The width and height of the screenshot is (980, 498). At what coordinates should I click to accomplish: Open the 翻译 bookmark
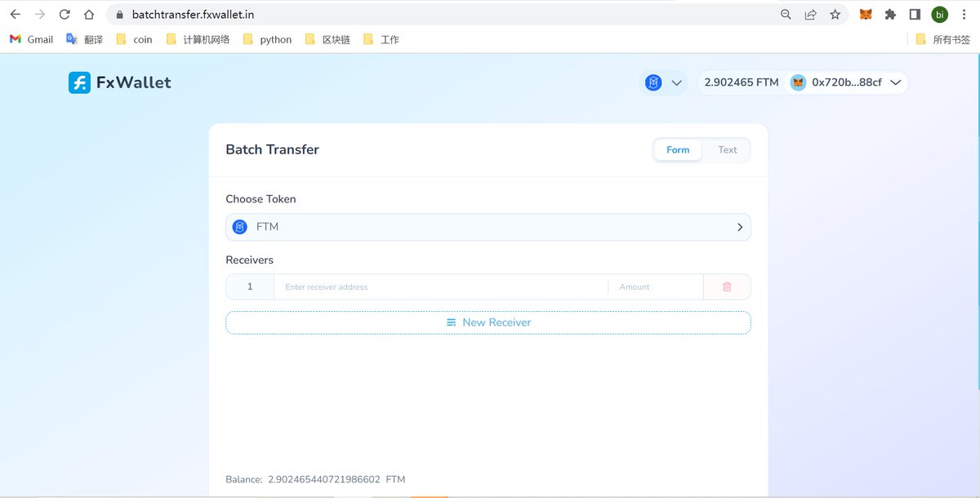coord(84,39)
